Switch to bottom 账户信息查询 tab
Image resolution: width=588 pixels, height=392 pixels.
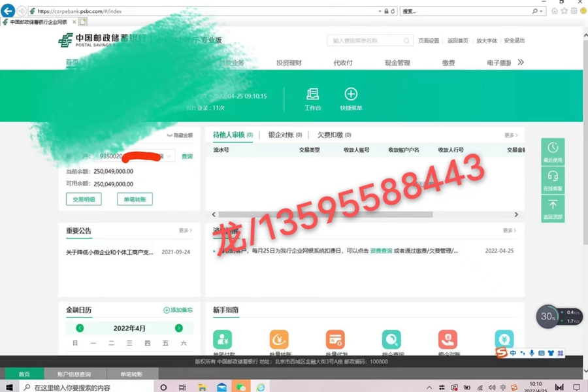click(x=74, y=374)
